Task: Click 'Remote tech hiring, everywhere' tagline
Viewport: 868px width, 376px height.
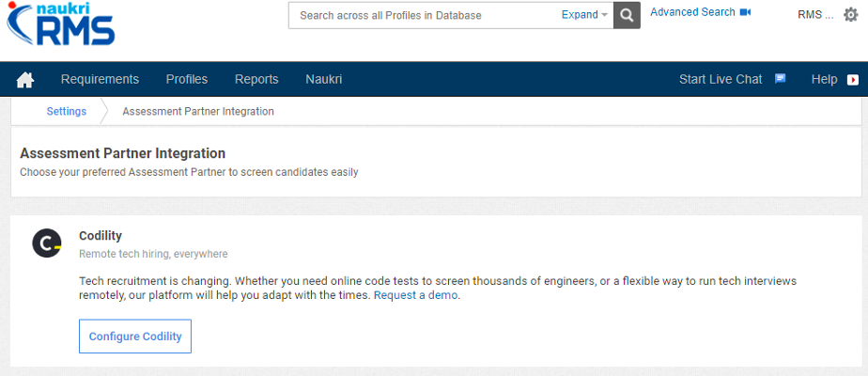Action: coord(153,254)
